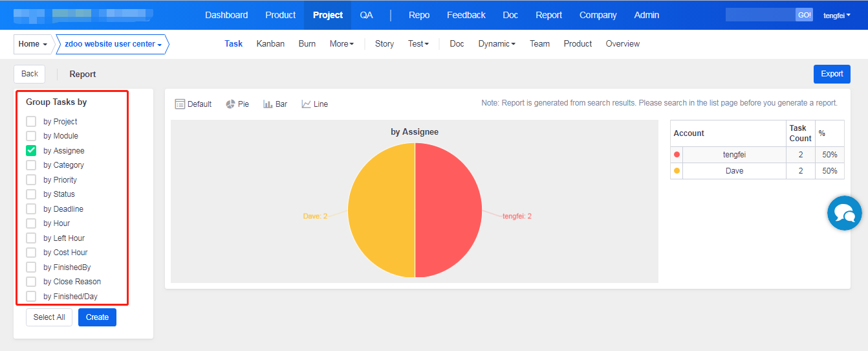Uncheck the by Assignee checkbox
This screenshot has height=351, width=868.
31,151
